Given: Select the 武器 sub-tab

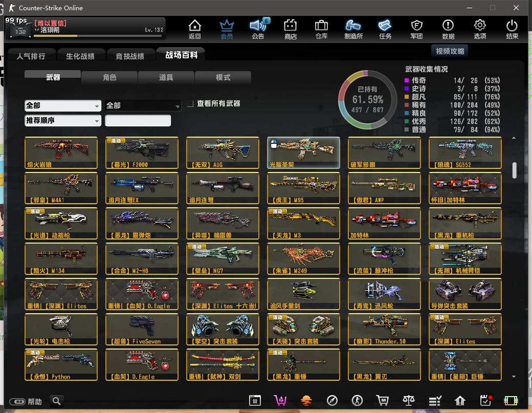Looking at the screenshot, I should pyautogui.click(x=53, y=77).
